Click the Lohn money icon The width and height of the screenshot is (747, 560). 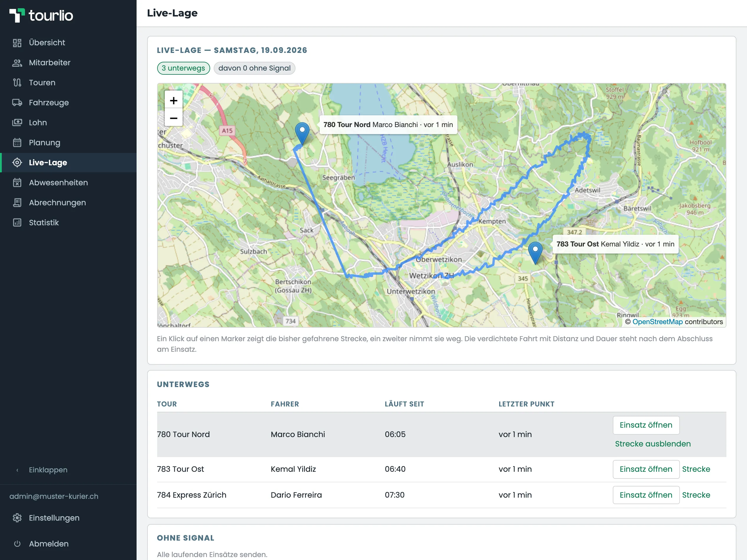tap(17, 123)
